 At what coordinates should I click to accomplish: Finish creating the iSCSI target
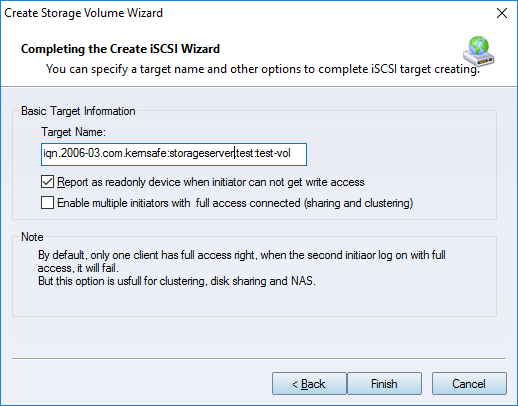[x=384, y=384]
